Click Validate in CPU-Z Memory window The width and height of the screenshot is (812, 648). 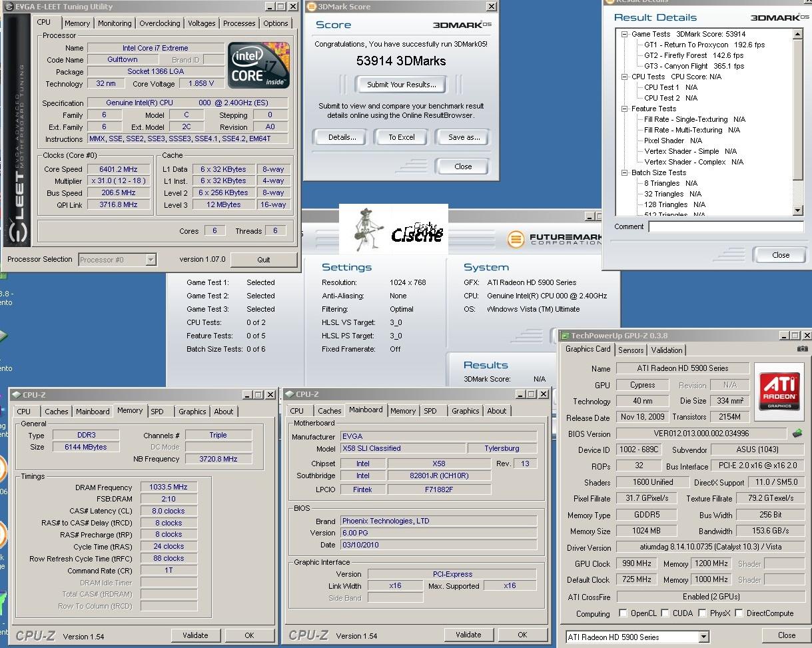point(195,635)
